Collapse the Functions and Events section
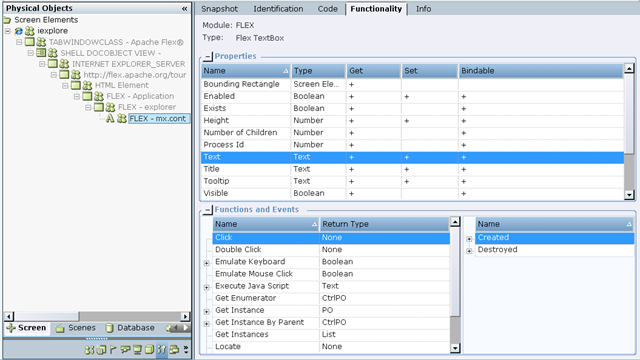This screenshot has height=360, width=640. 208,210
